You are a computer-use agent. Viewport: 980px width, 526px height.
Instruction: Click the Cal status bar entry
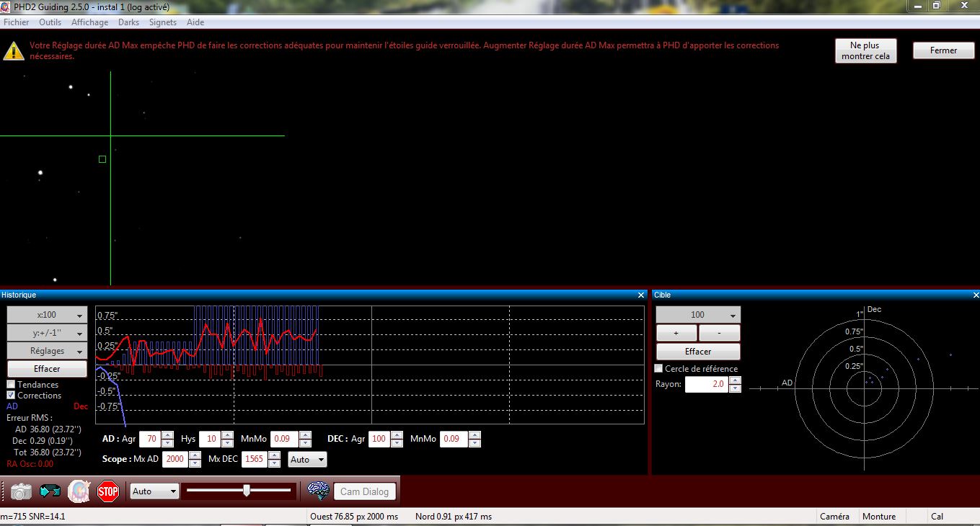coord(937,517)
